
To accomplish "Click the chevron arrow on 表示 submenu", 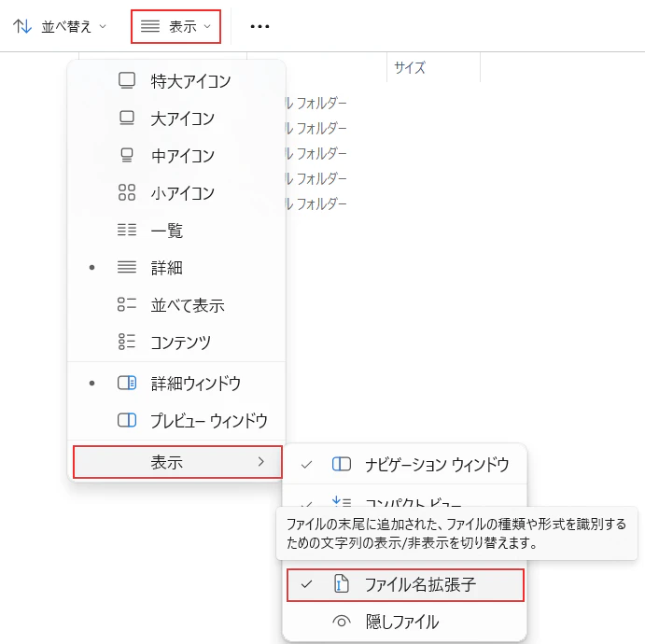I will [260, 462].
